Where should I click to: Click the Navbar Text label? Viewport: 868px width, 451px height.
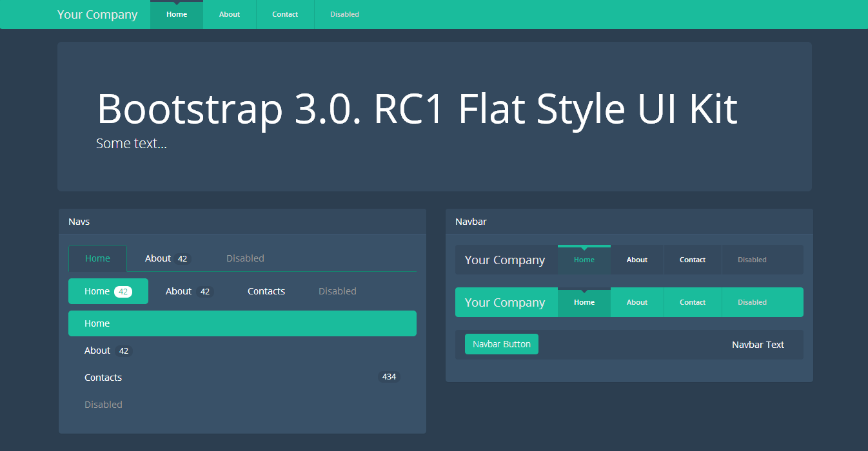coord(758,345)
